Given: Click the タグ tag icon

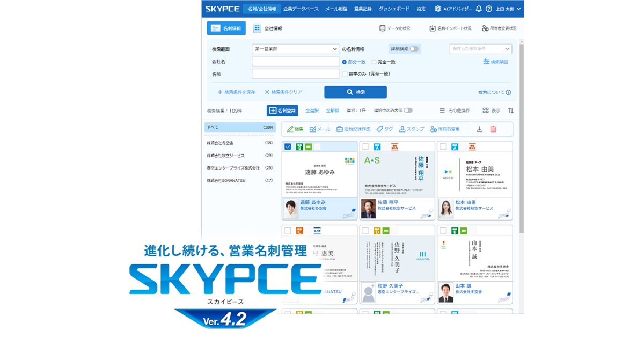Looking at the screenshot, I should [379, 129].
